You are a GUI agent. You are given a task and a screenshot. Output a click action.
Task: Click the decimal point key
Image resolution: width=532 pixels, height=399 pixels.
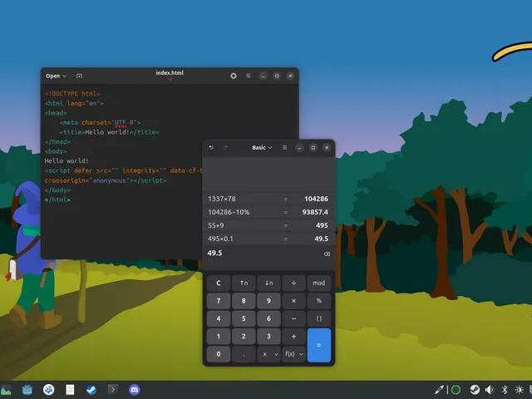(244, 354)
